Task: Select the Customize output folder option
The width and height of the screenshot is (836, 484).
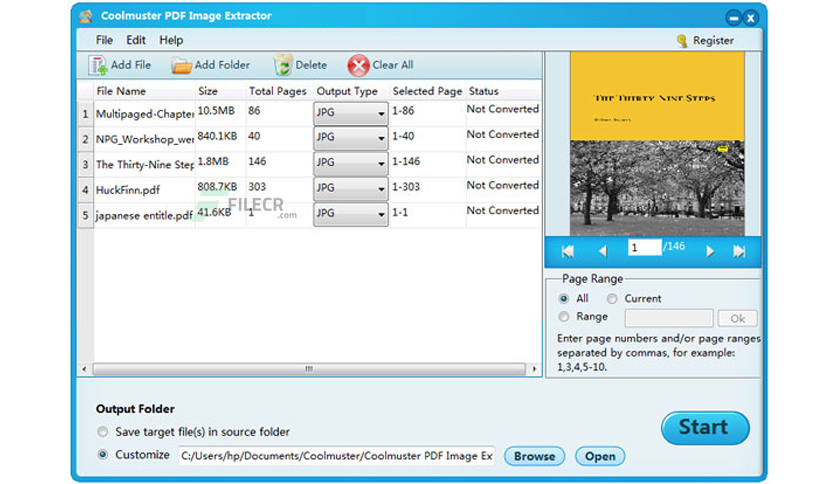Action: point(103,455)
